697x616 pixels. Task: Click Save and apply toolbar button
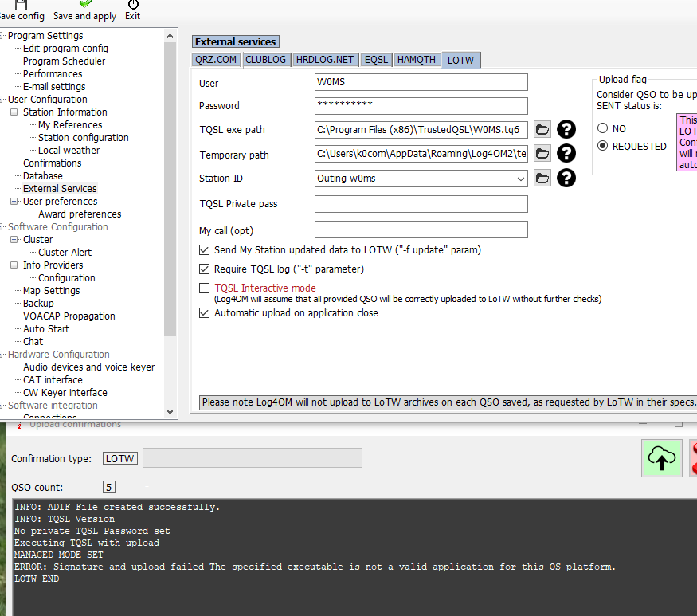[84, 10]
